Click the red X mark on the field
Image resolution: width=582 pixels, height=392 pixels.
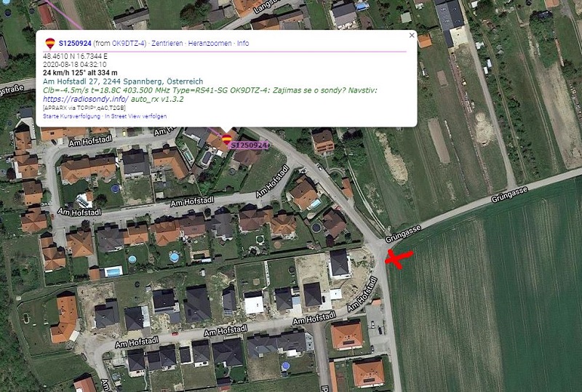coord(399,259)
